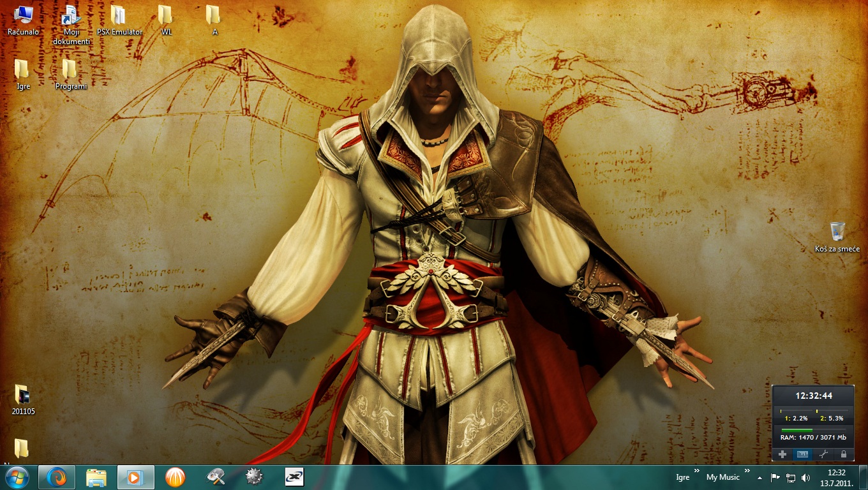Screen dimensions: 868x490
Task: Click the Igre toolbar on the taskbar
Action: pyautogui.click(x=682, y=477)
